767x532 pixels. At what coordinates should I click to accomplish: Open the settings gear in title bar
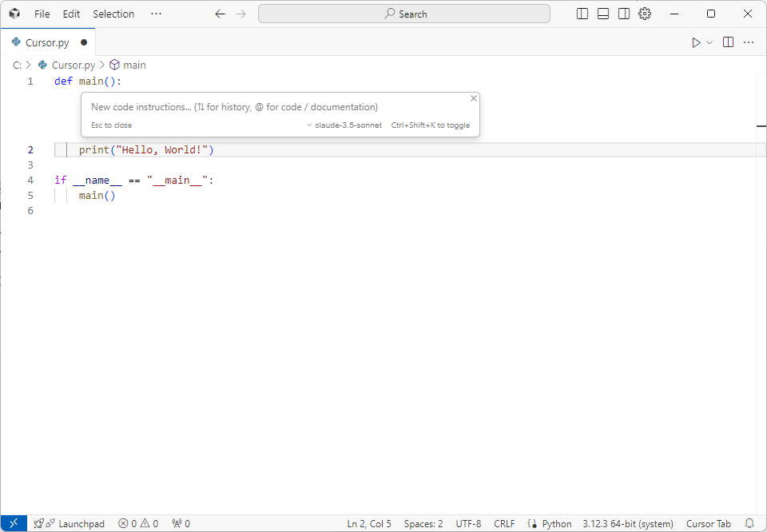pos(645,14)
